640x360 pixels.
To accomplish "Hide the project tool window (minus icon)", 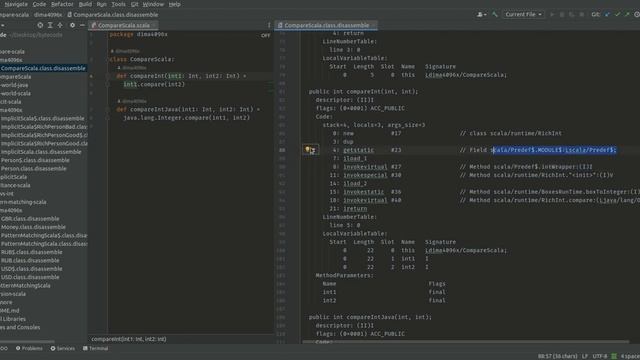I will tap(82, 25).
